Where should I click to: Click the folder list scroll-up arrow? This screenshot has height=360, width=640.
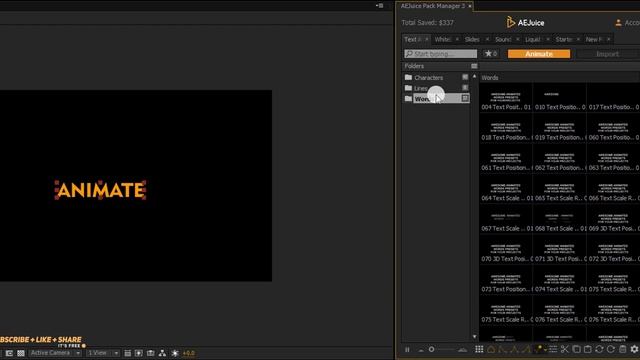pos(474,76)
